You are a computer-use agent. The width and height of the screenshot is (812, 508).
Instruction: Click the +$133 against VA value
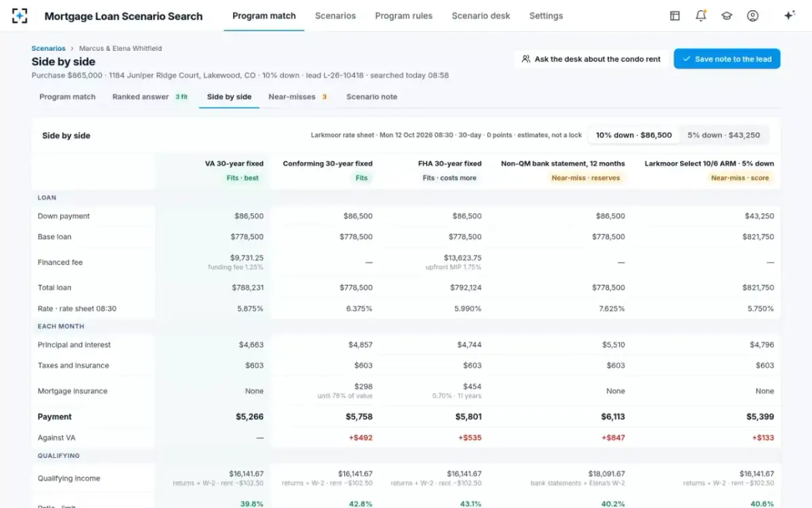(x=763, y=438)
